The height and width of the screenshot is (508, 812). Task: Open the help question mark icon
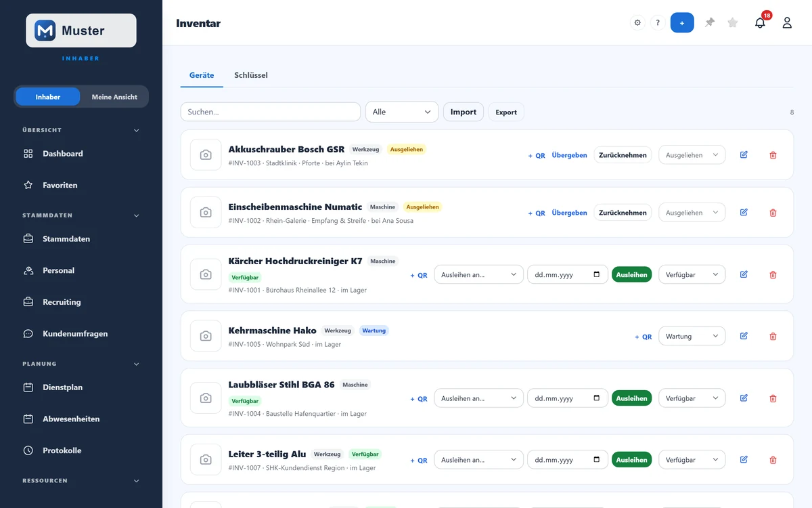[658, 23]
